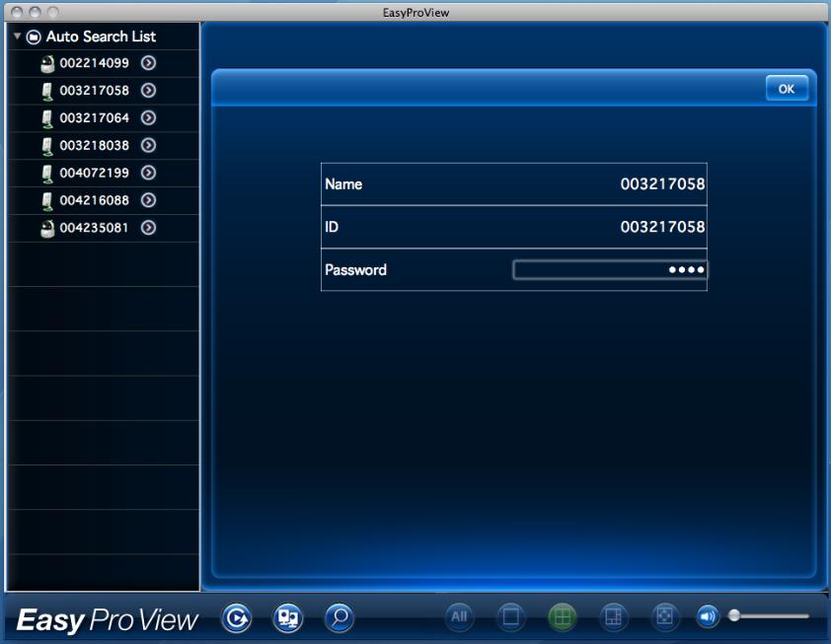Click the ID field label
The image size is (831, 644).
pyautogui.click(x=332, y=227)
